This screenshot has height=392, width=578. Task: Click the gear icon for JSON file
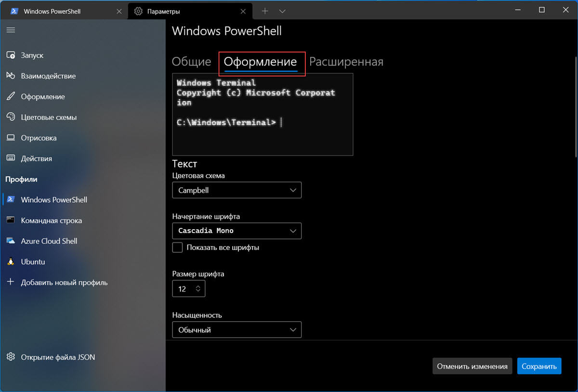11,357
